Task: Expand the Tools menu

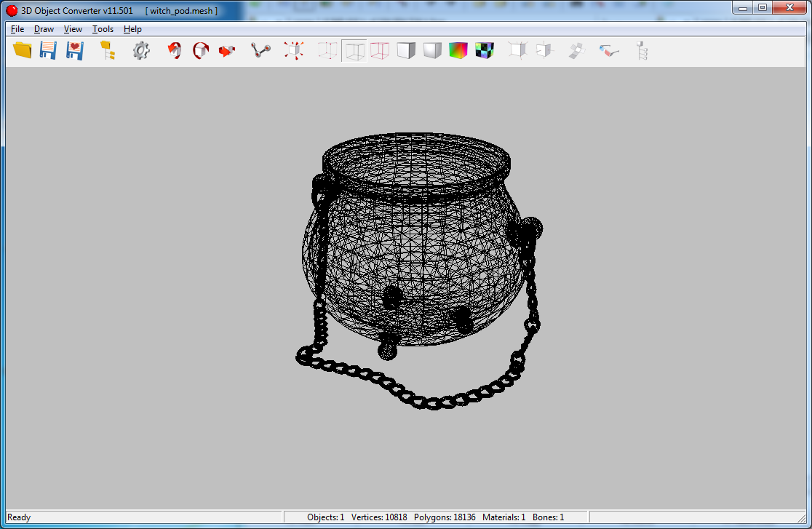Action: click(x=103, y=29)
